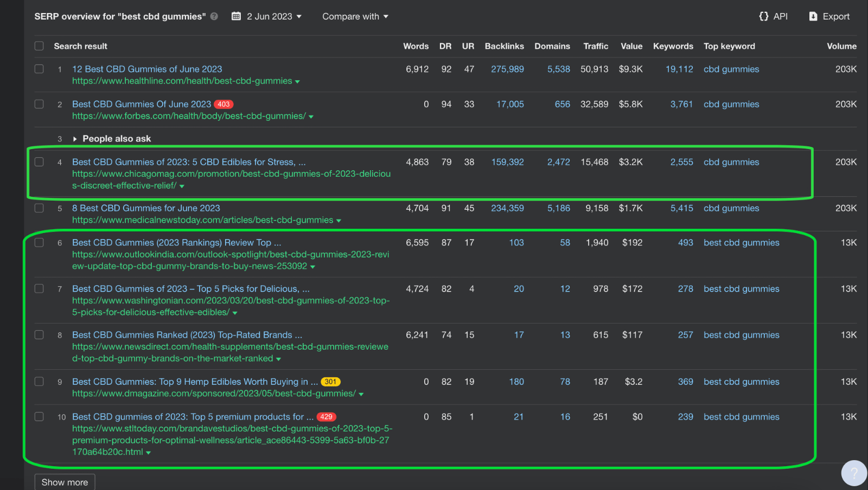
Task: Click backlinks count 275,989 for healthline
Action: pyautogui.click(x=507, y=69)
